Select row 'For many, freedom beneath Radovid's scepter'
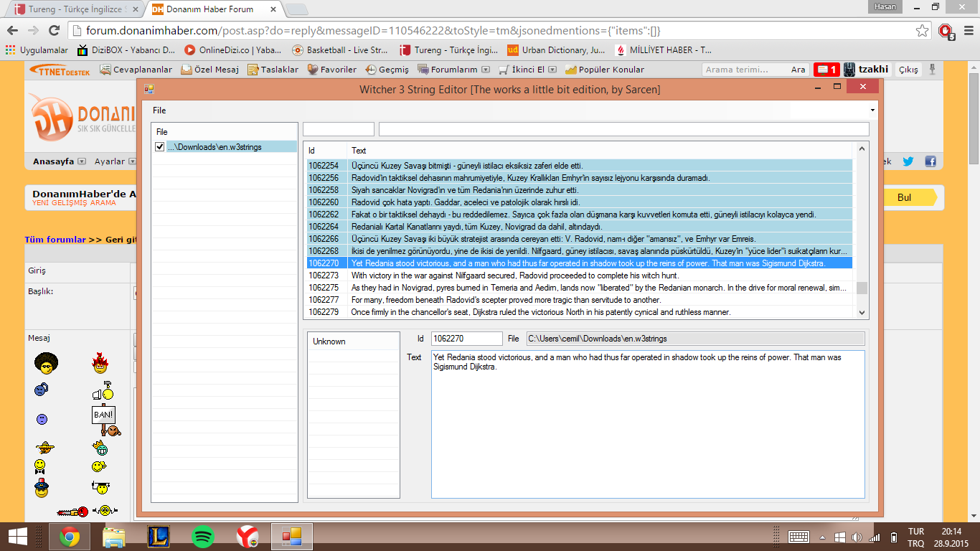 580,300
